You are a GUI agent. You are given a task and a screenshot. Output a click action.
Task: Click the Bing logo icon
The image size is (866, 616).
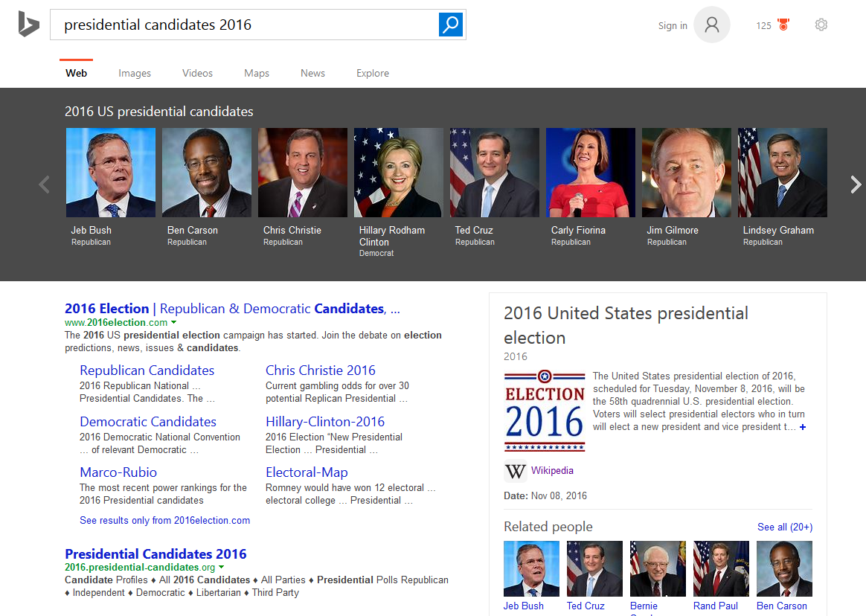(x=28, y=25)
